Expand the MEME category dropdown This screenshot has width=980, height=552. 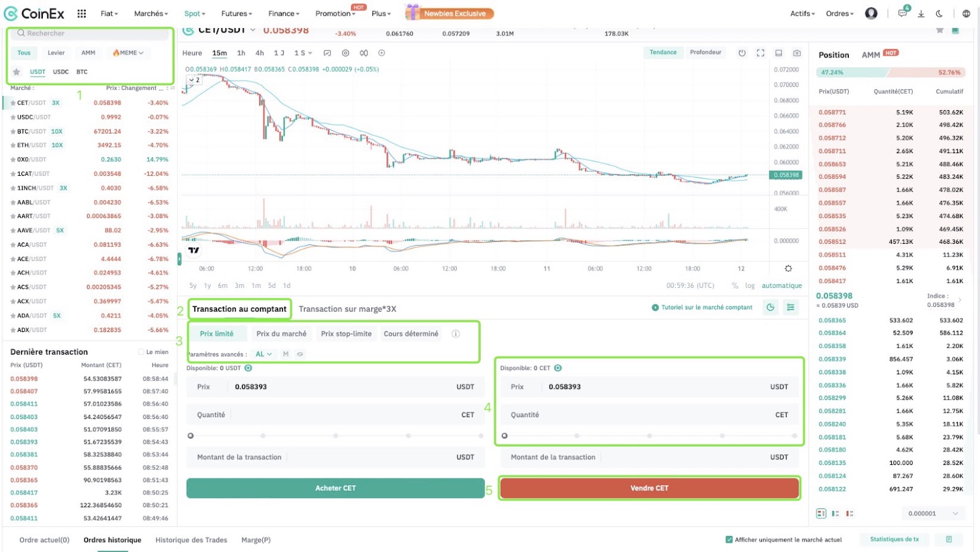coord(128,53)
